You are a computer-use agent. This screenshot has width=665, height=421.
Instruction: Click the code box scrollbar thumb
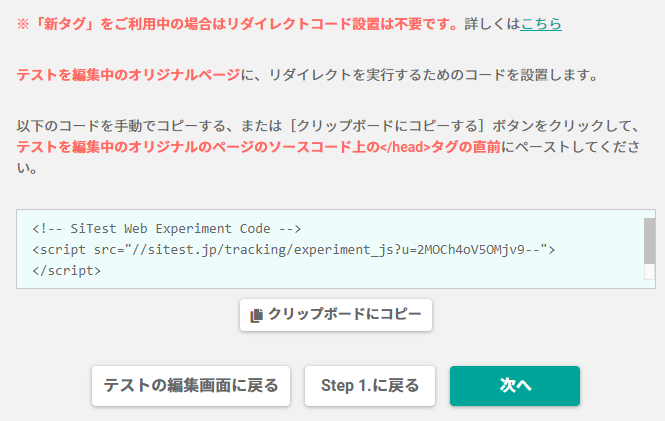click(x=649, y=241)
